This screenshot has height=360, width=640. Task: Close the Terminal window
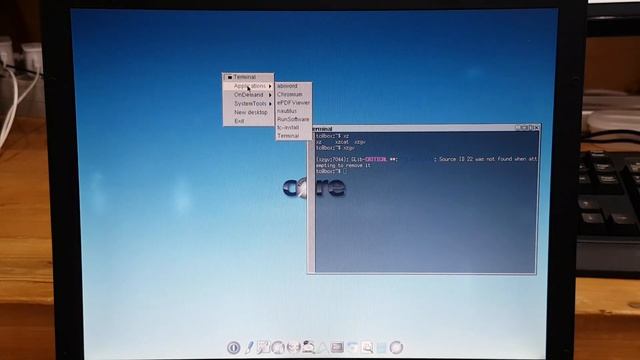(x=537, y=128)
